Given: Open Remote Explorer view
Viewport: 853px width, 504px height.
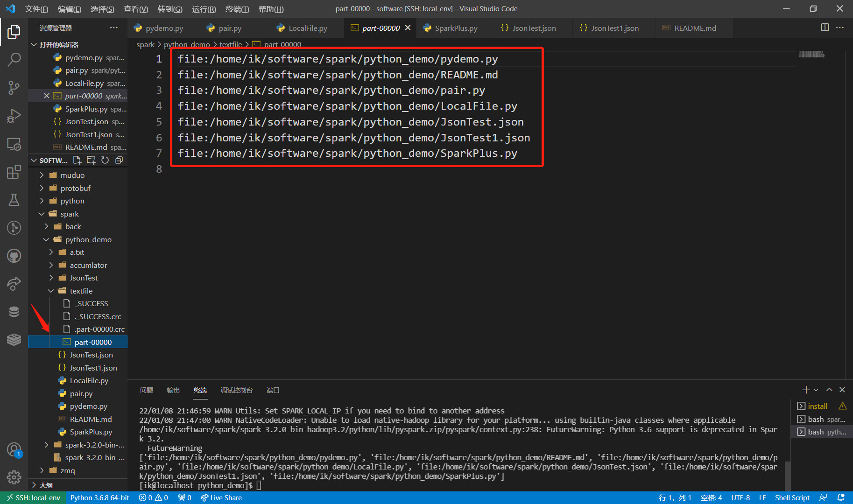Looking at the screenshot, I should pos(14,144).
